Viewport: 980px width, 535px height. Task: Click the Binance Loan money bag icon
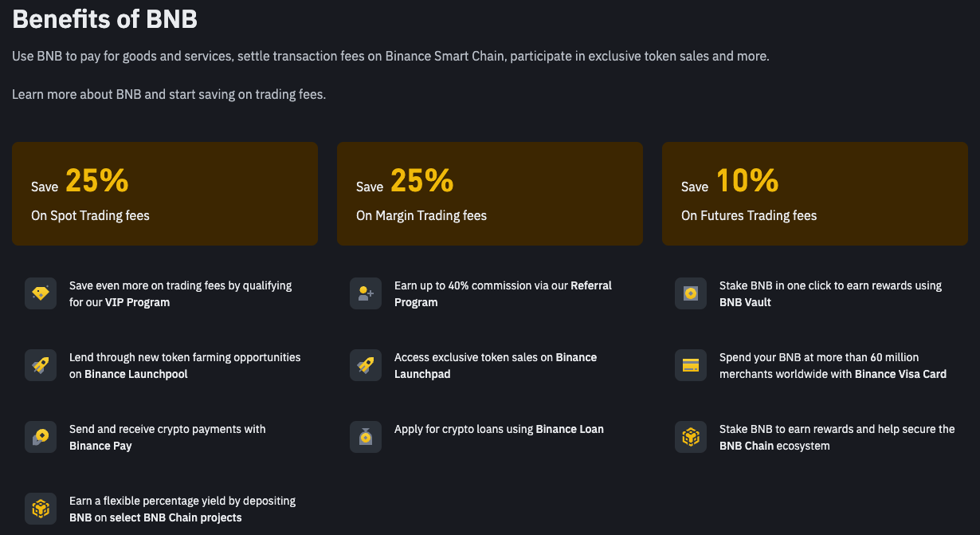(x=366, y=437)
